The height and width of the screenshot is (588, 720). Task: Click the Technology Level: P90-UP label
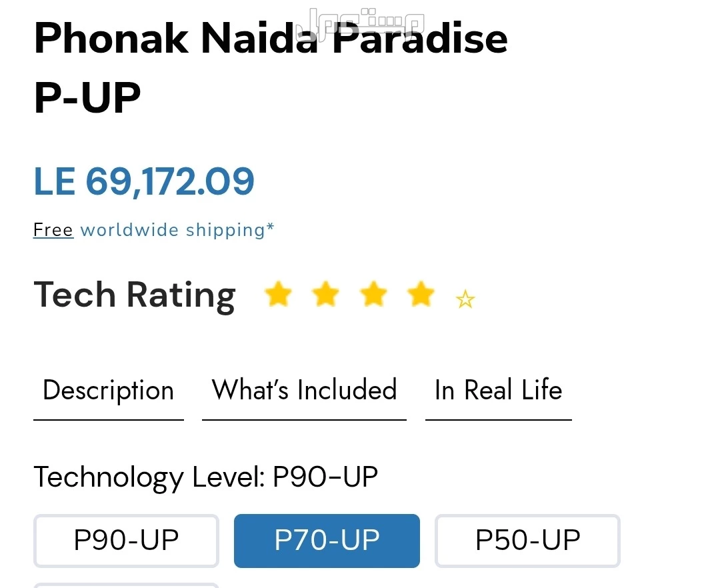point(206,477)
